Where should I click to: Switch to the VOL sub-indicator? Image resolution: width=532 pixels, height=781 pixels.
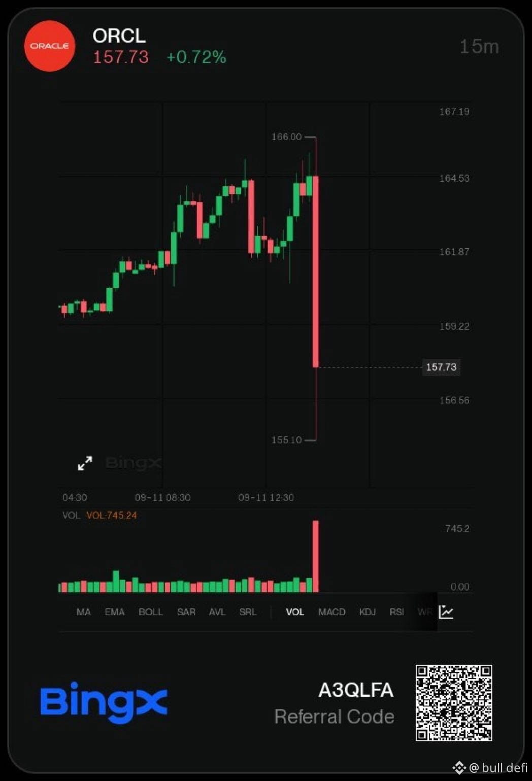(x=295, y=612)
